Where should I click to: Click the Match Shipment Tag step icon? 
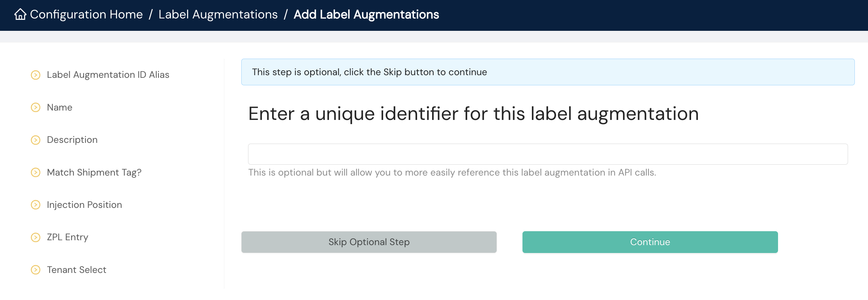(x=35, y=173)
